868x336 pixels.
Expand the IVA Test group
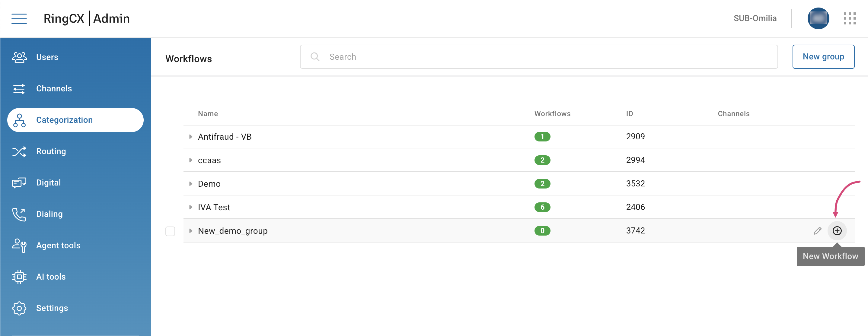tap(191, 208)
